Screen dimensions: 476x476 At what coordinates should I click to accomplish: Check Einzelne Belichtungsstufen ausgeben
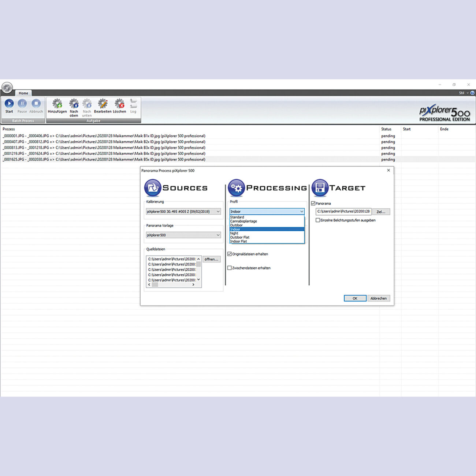[318, 220]
